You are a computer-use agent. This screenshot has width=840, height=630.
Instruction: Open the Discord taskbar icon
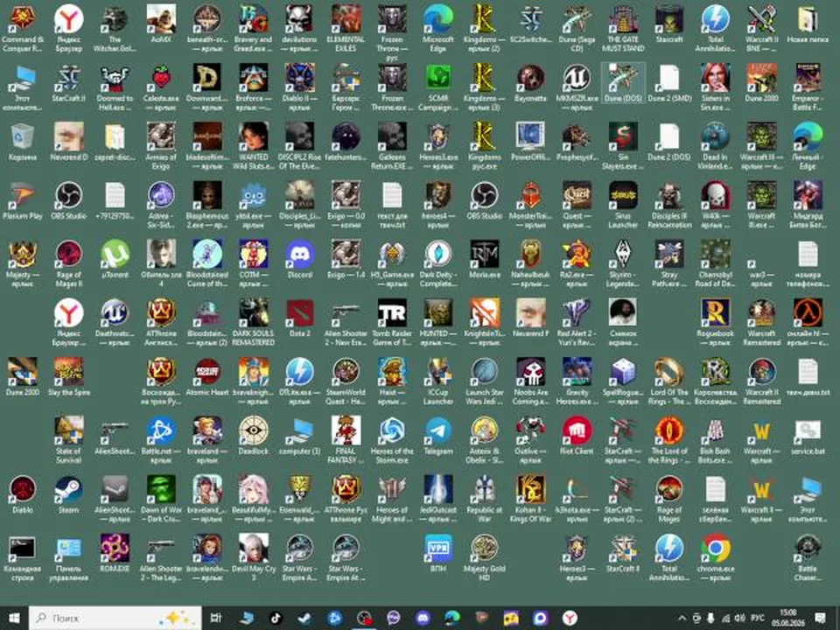pyautogui.click(x=423, y=619)
